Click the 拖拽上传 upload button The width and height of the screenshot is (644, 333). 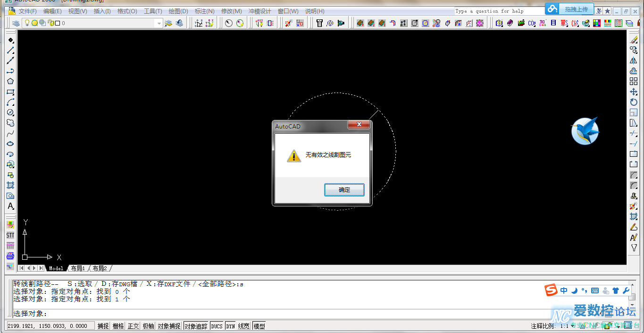(x=569, y=9)
